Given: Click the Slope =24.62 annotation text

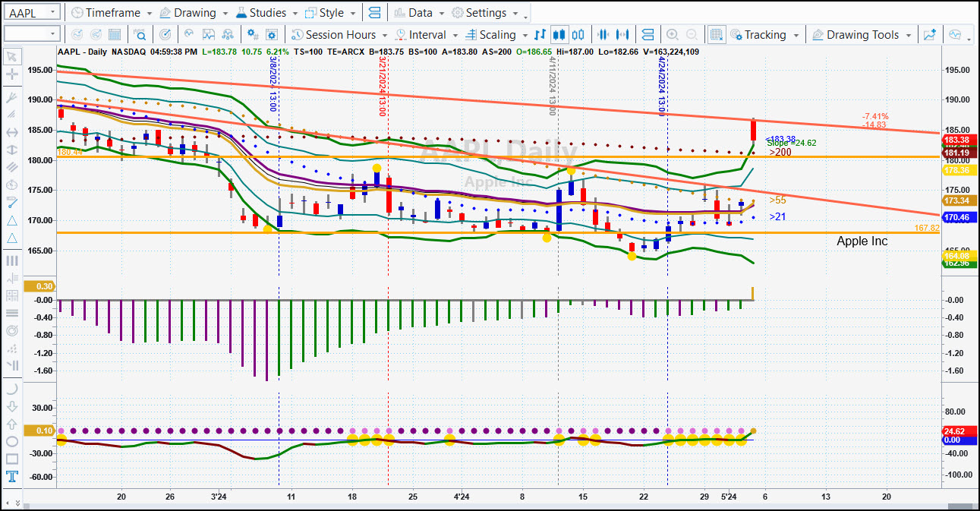Looking at the screenshot, I should tap(791, 143).
